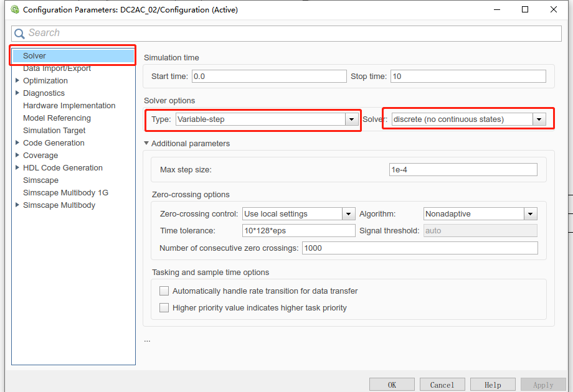Click the disabled Signal threshold field

click(x=480, y=231)
